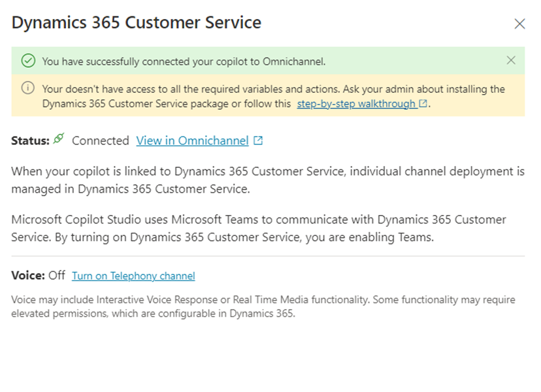Turn on Telephony channel
The height and width of the screenshot is (392, 541).
coord(133,276)
